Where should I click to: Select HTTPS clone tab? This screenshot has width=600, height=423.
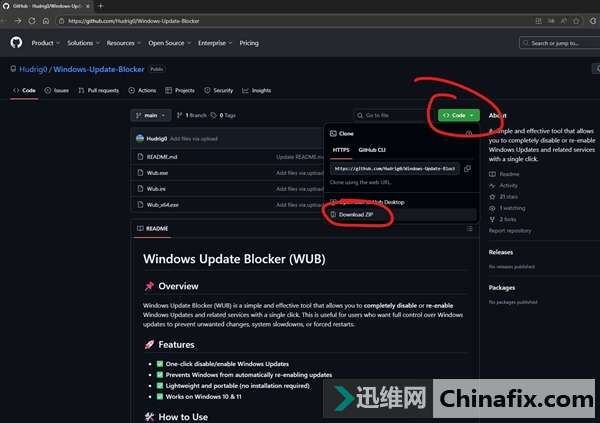tap(341, 150)
